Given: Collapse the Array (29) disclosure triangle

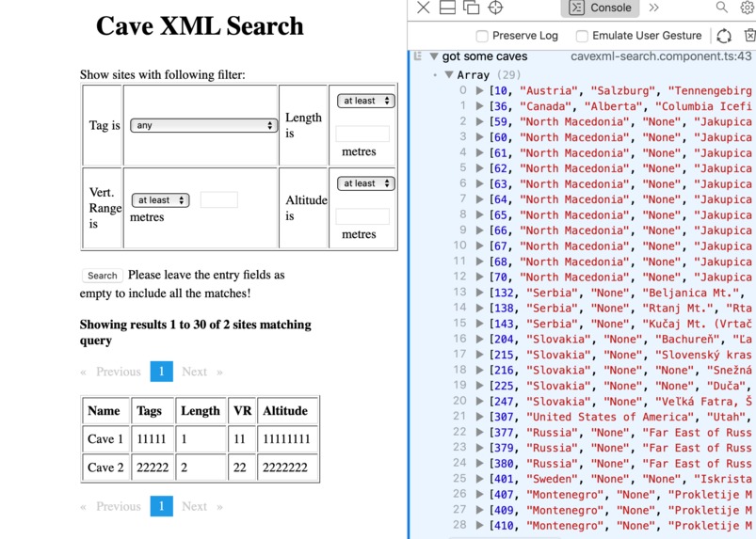Looking at the screenshot, I should pos(449,74).
